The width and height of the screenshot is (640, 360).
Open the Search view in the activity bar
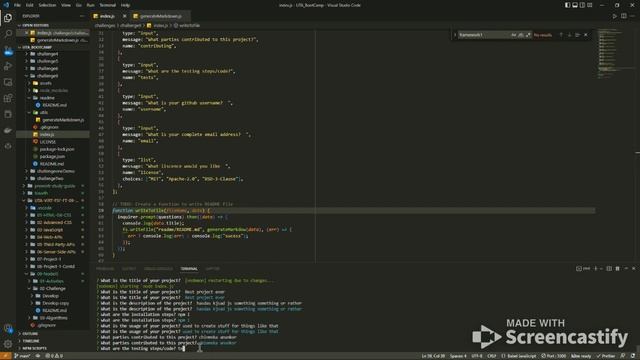[8, 34]
